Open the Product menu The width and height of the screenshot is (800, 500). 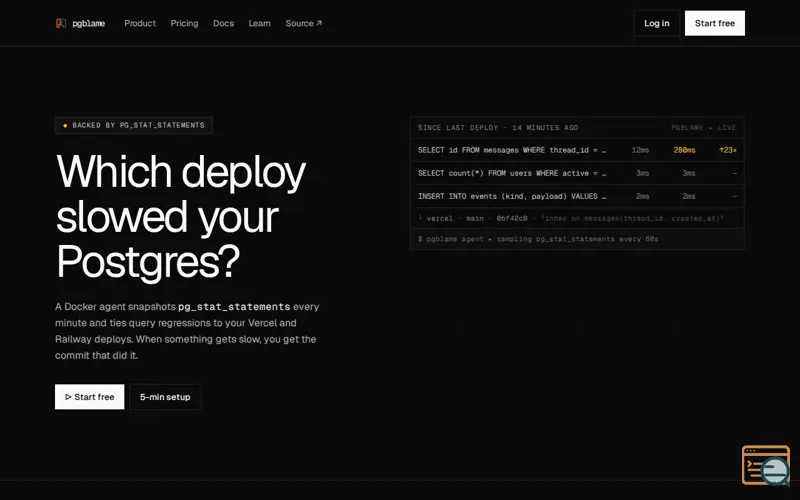click(140, 23)
